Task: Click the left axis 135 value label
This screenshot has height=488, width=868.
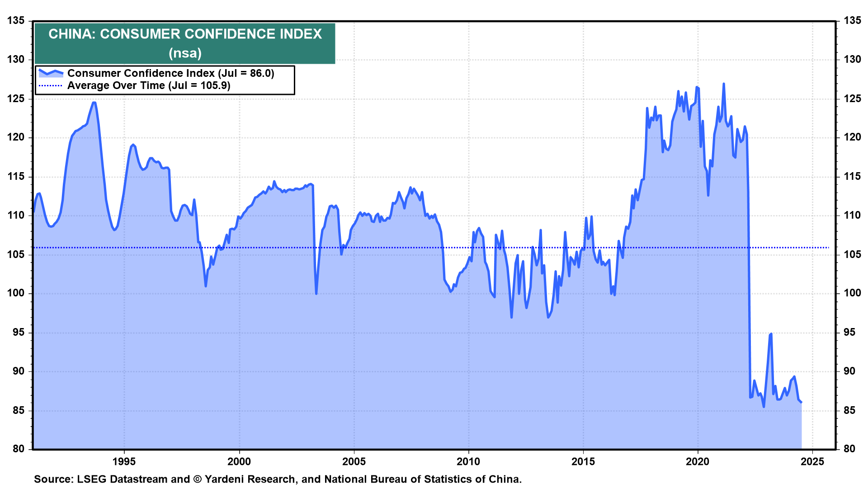Action: point(16,21)
